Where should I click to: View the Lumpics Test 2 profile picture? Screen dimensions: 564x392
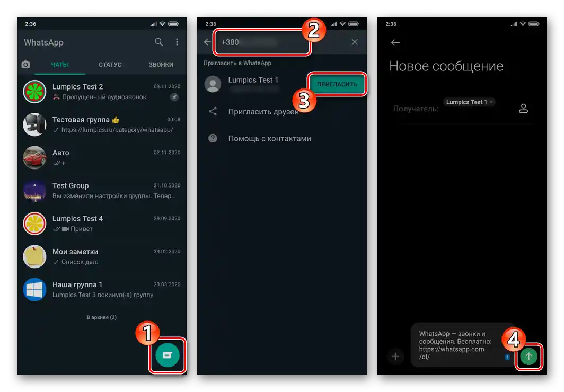coord(34,92)
